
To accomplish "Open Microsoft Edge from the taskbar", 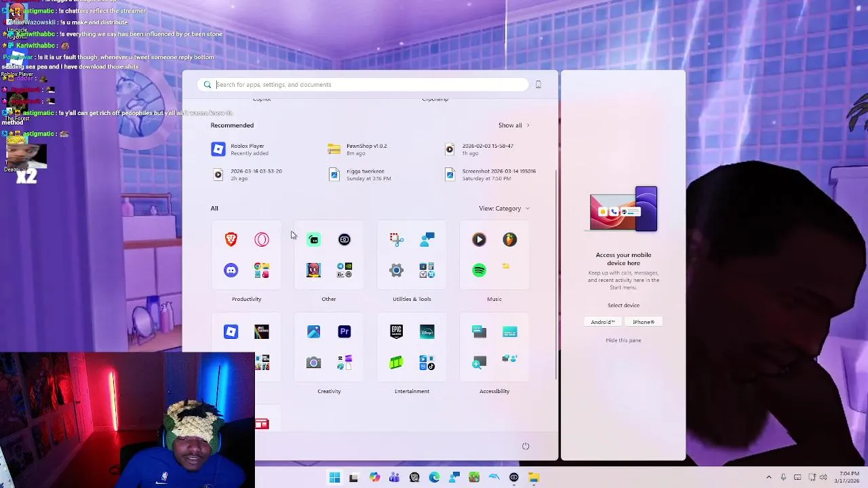I will point(435,478).
